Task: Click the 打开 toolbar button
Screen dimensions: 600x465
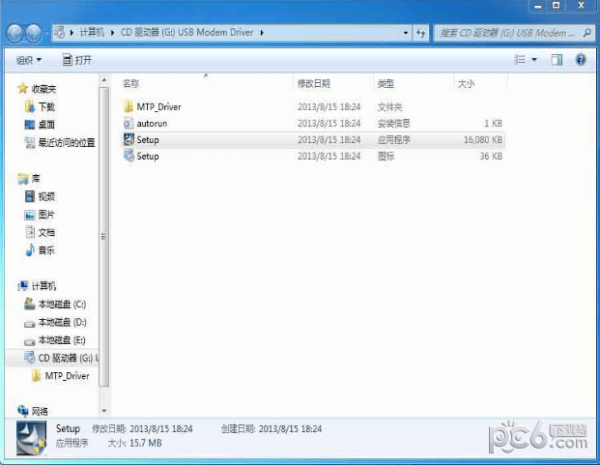Action: [77, 60]
